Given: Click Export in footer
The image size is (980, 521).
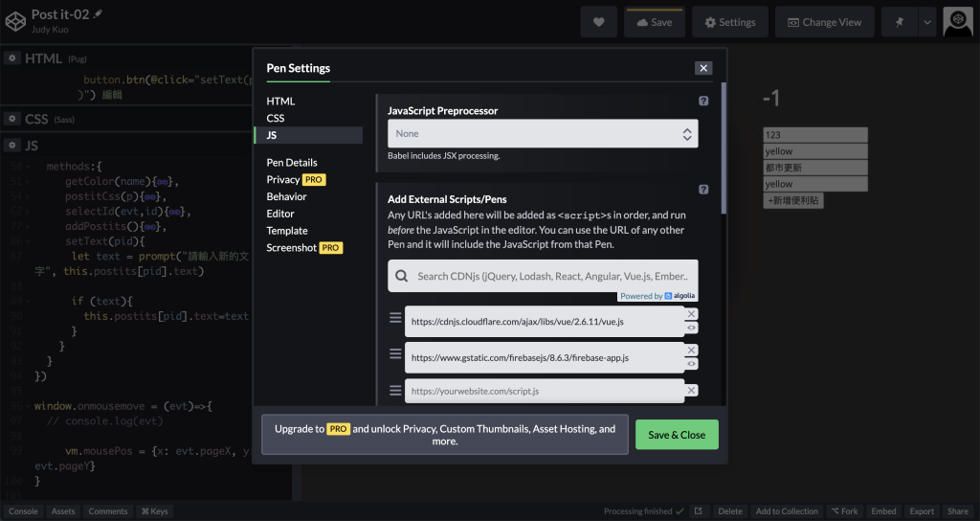Looking at the screenshot, I should [922, 511].
